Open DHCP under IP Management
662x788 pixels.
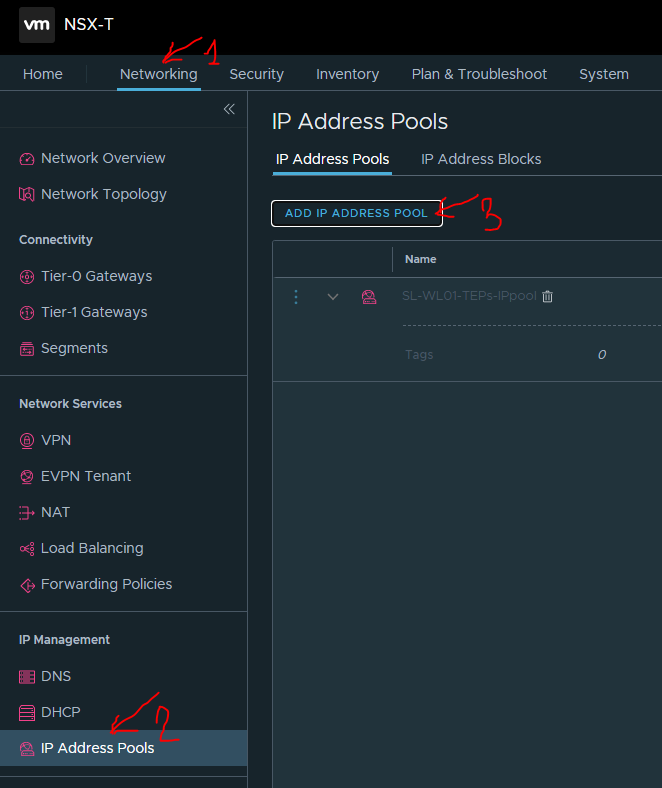(x=61, y=712)
